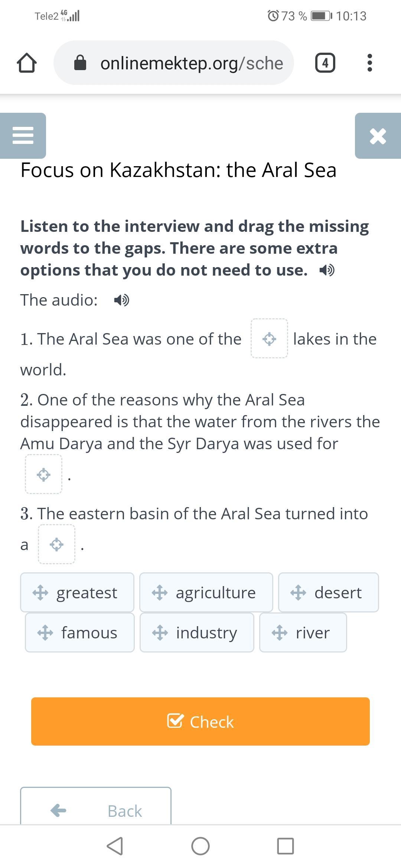
Task: Pick the word tile 'greatest'
Action: pyautogui.click(x=77, y=592)
